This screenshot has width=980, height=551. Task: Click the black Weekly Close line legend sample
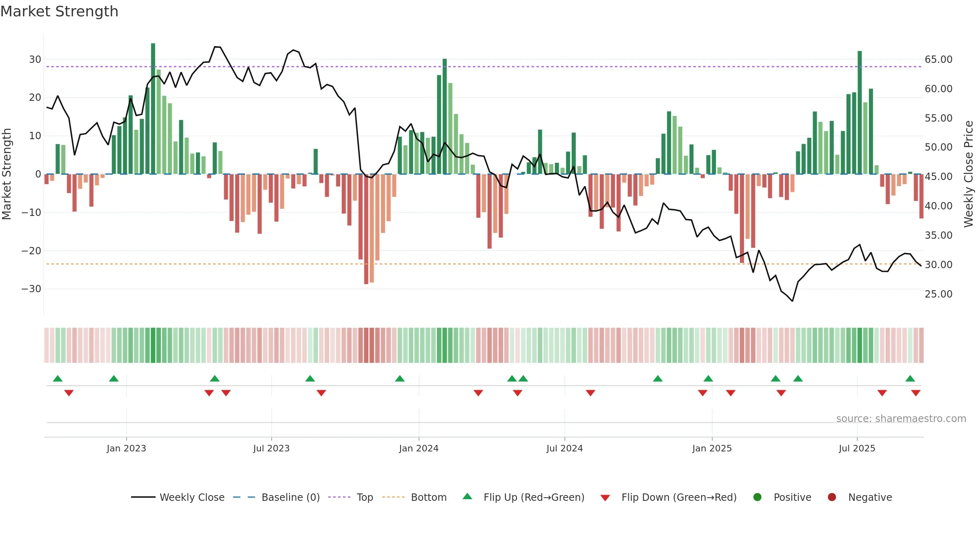[x=143, y=497]
